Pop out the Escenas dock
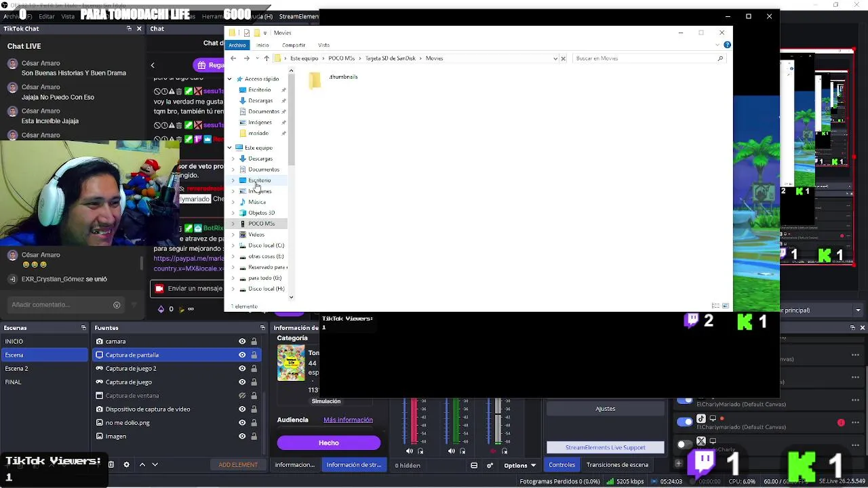 pos(83,328)
